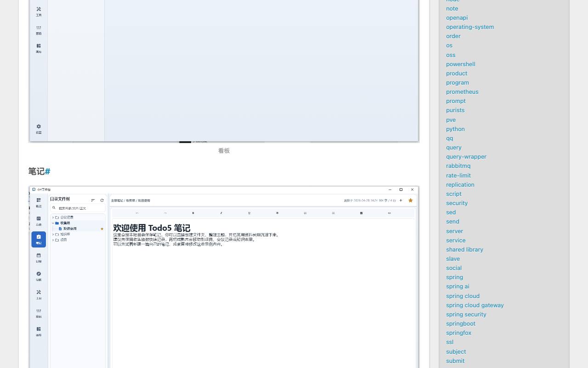Open the 'openapi' tag link
This screenshot has height=368, width=588.
click(x=457, y=17)
